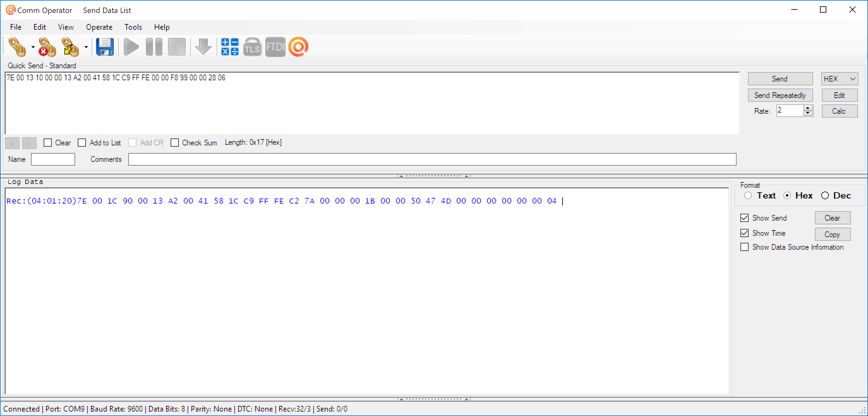The height and width of the screenshot is (416, 868).
Task: Select the Dec format radio button
Action: click(x=825, y=196)
